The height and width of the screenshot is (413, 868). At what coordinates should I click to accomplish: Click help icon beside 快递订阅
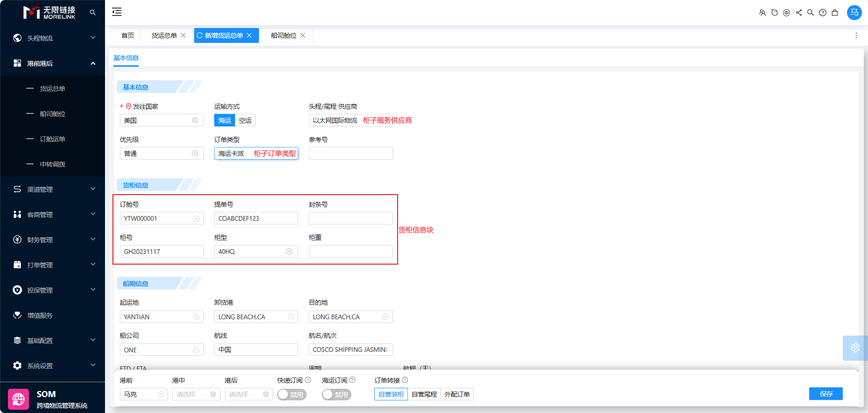click(308, 380)
